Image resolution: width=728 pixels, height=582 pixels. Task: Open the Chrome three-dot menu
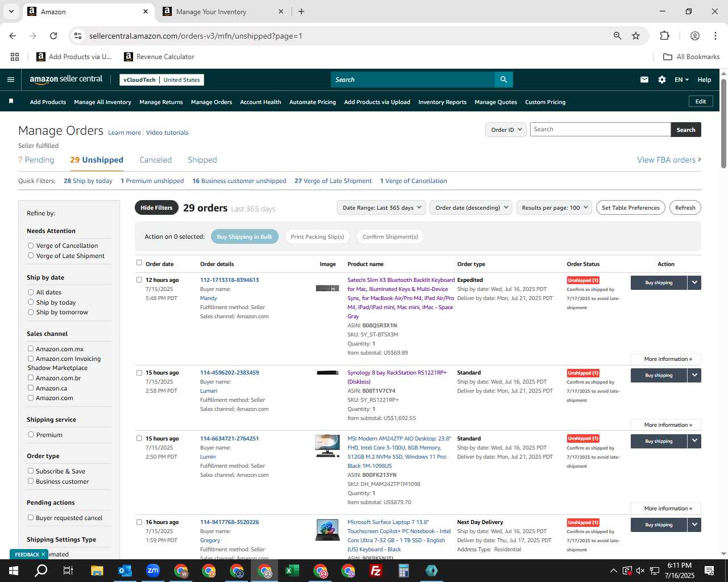pyautogui.click(x=715, y=36)
